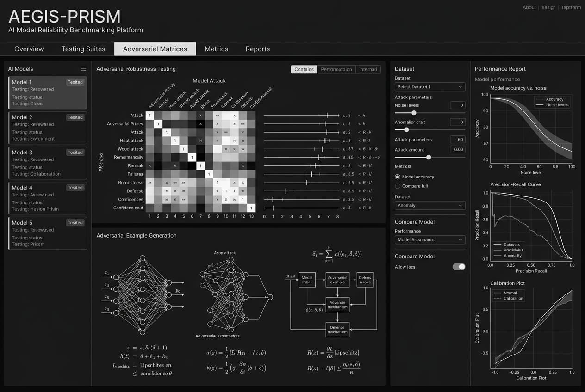Select the Compare full radio button
585x392 pixels.
pos(398,186)
